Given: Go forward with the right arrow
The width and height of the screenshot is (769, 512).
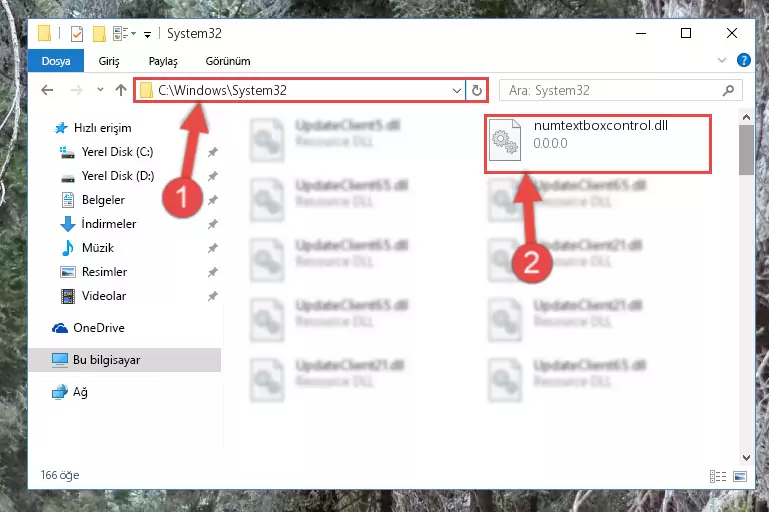Looking at the screenshot, I should click(x=77, y=90).
